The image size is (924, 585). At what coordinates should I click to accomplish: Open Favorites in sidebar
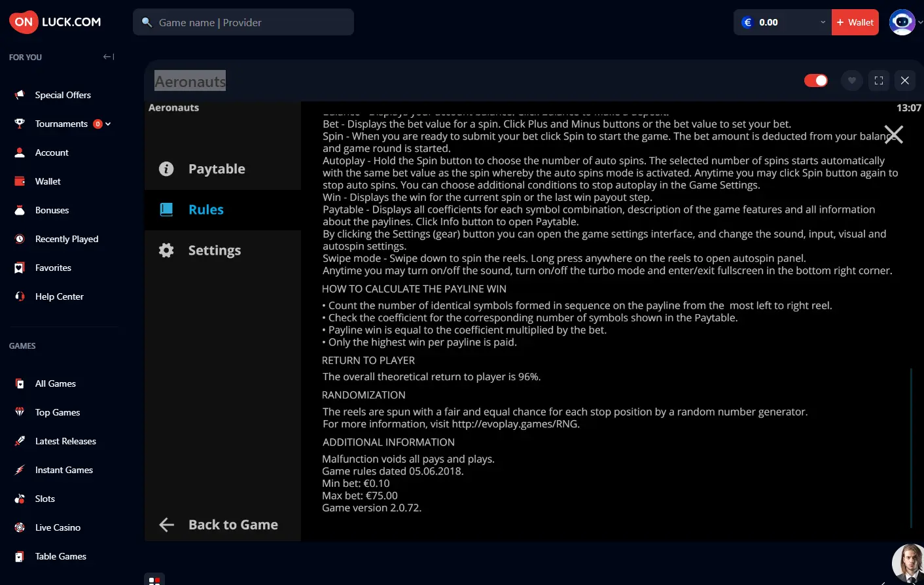click(x=53, y=268)
